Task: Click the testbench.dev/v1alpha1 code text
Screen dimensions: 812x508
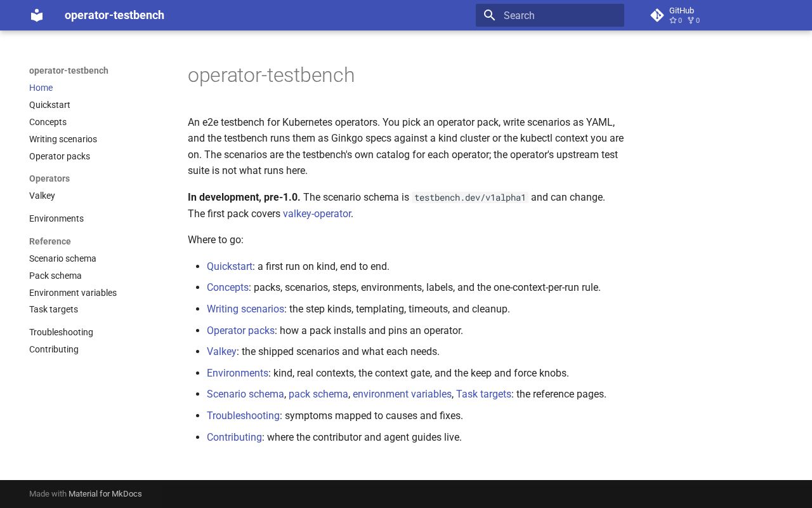Action: pyautogui.click(x=470, y=197)
